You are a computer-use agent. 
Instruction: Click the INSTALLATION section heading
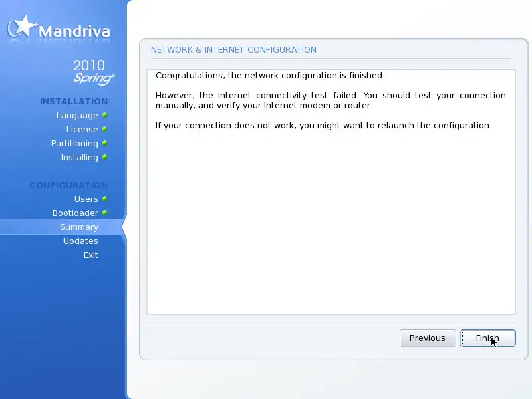click(74, 102)
